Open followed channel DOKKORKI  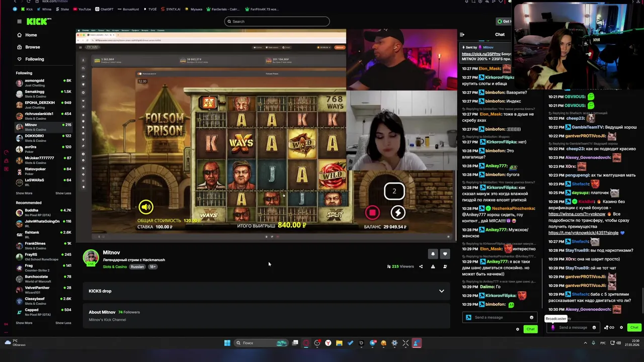(43, 137)
